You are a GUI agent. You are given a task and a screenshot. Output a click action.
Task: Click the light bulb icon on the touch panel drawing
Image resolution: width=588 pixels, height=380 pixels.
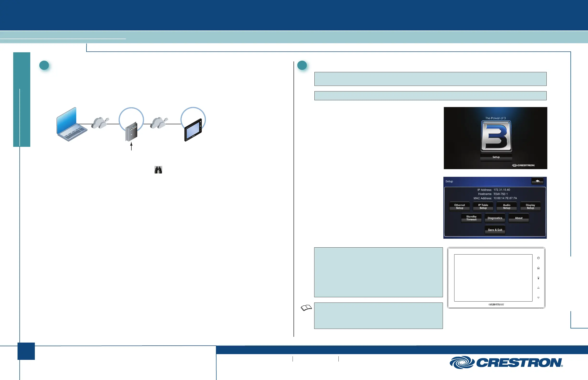(x=538, y=278)
